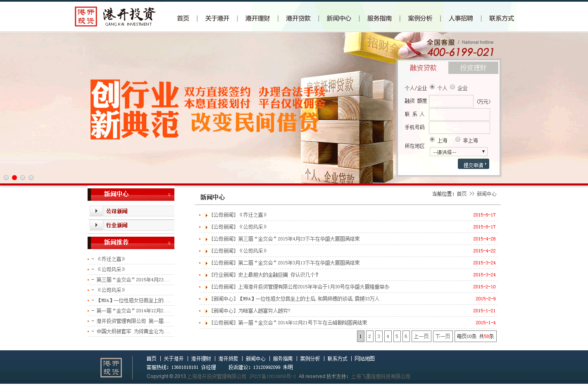Select the fourth banner carousel dot
Image resolution: width=588 pixels, height=385 pixels.
[31, 178]
